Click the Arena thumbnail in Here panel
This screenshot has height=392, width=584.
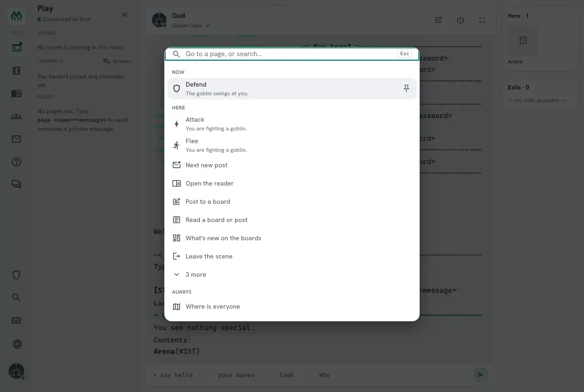click(523, 41)
